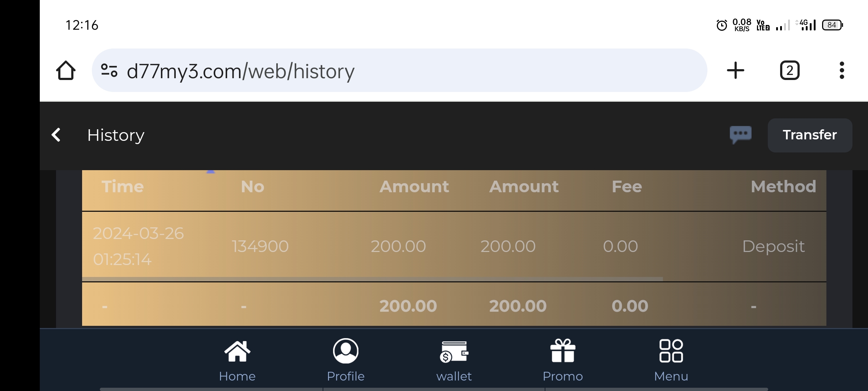Click the Fee column header

(627, 187)
